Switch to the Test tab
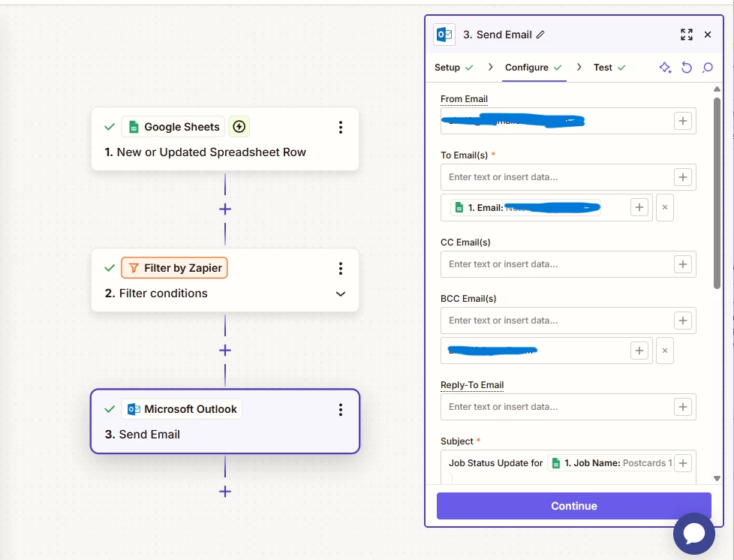The height and width of the screenshot is (560, 734). [x=609, y=68]
